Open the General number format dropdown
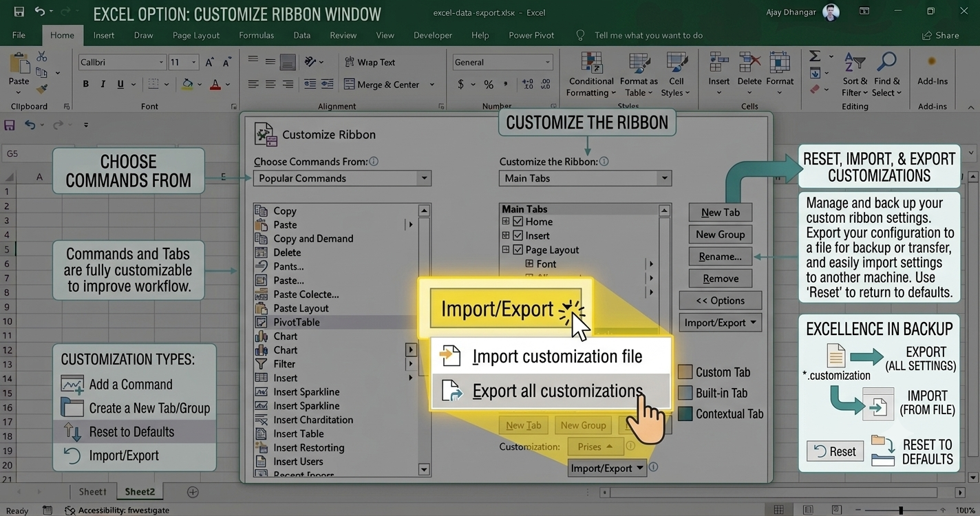The height and width of the screenshot is (516, 980). [x=548, y=63]
